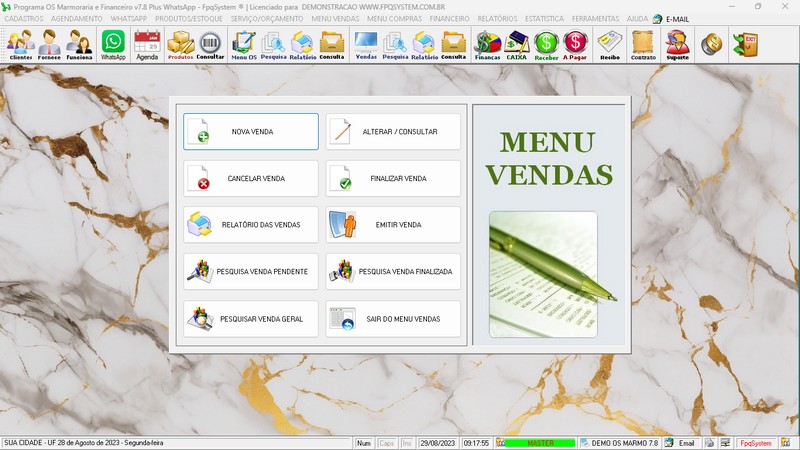Click Pesquisa icon next to Vendas
Image resolution: width=800 pixels, height=450 pixels.
click(x=395, y=45)
